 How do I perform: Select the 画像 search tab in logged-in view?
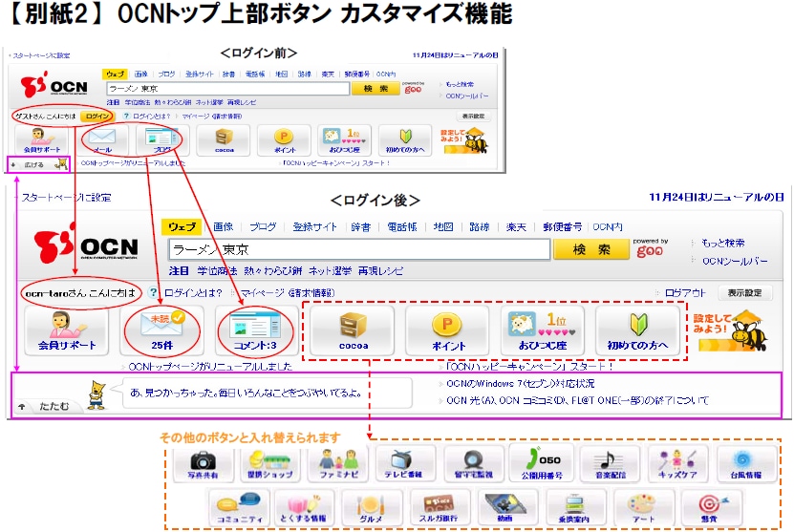pos(223,226)
